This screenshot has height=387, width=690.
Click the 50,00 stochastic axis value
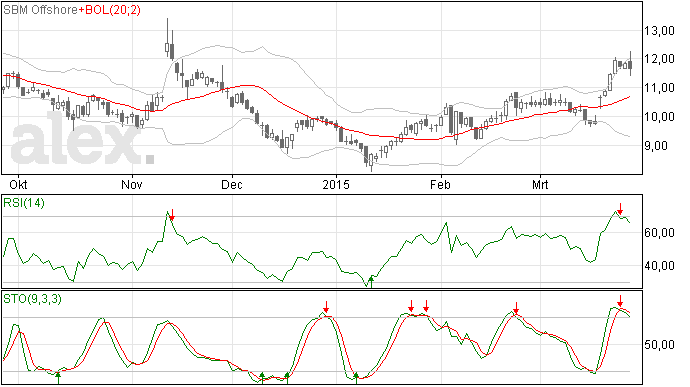pyautogui.click(x=659, y=345)
